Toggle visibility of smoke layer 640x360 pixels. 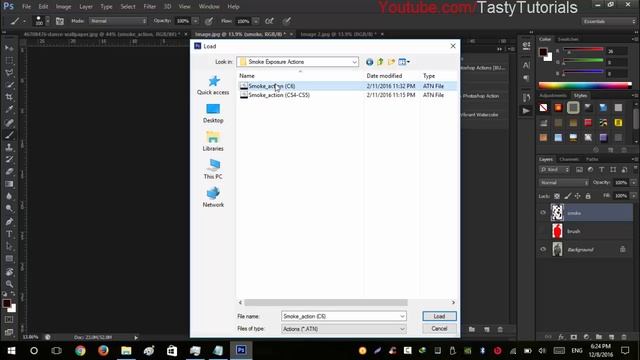pyautogui.click(x=543, y=213)
